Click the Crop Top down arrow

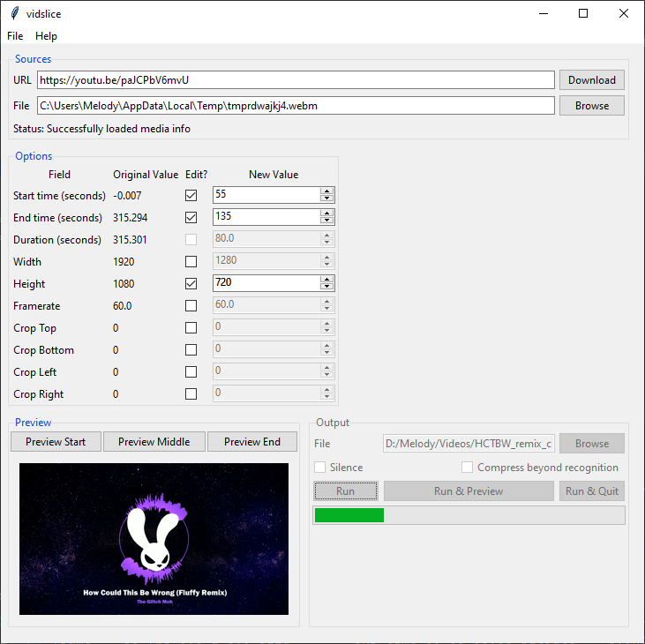pyautogui.click(x=326, y=331)
